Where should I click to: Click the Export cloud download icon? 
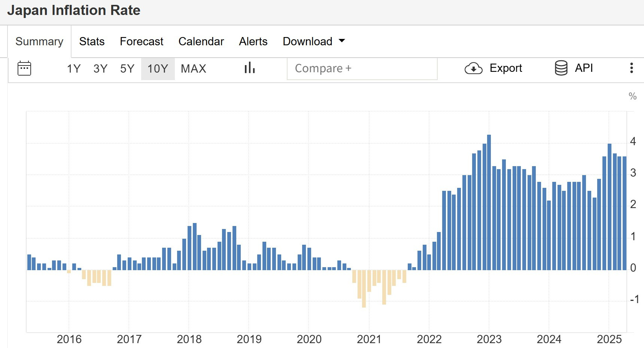point(473,68)
